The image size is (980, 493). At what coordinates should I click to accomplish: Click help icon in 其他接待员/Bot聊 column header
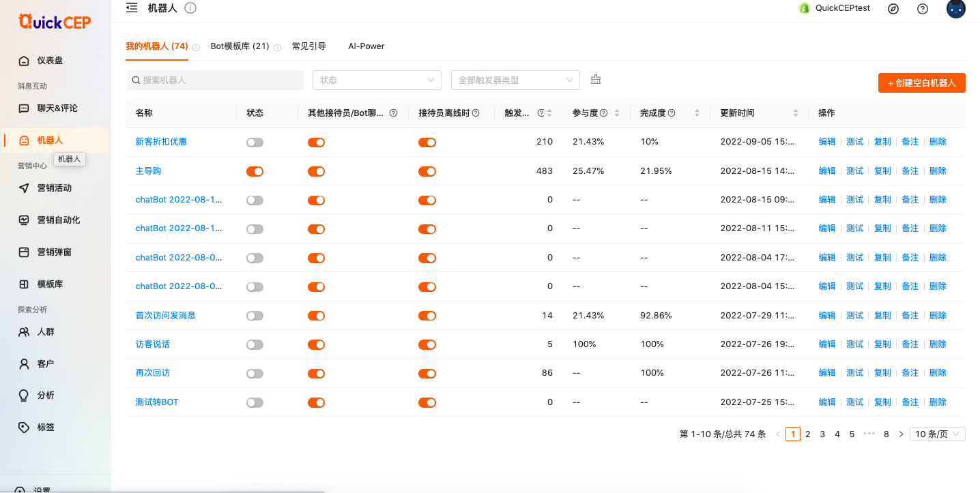[393, 113]
